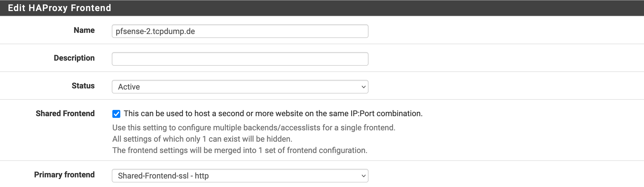Screen dimensions: 644x187
Task: Click the "Active" value text
Action: coord(129,87)
